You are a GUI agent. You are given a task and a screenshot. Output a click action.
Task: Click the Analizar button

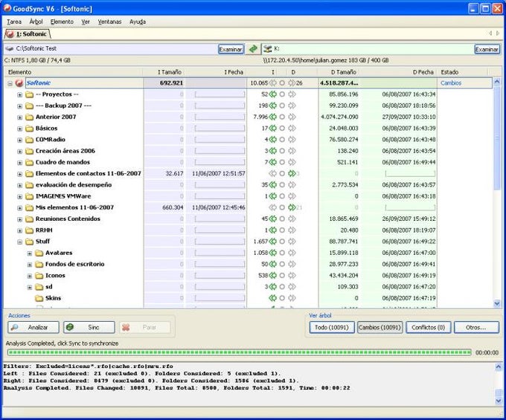click(x=33, y=328)
